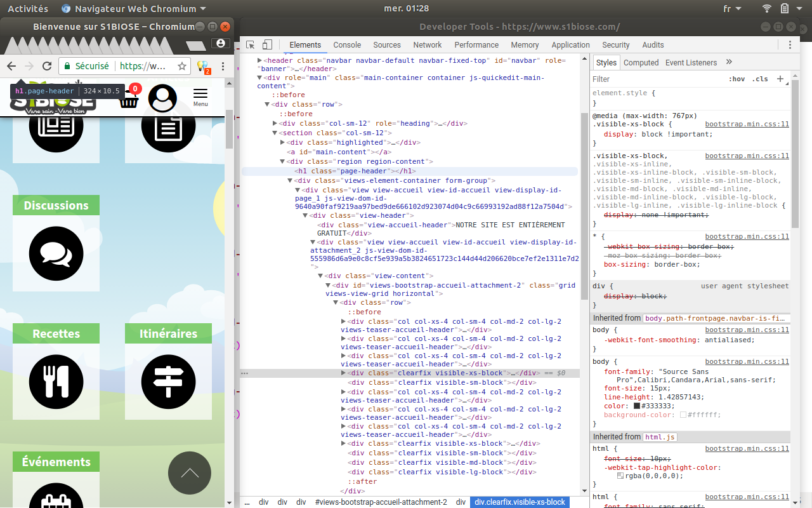This screenshot has height=508, width=812.
Task: Expand the header navbar node
Action: pyautogui.click(x=259, y=60)
